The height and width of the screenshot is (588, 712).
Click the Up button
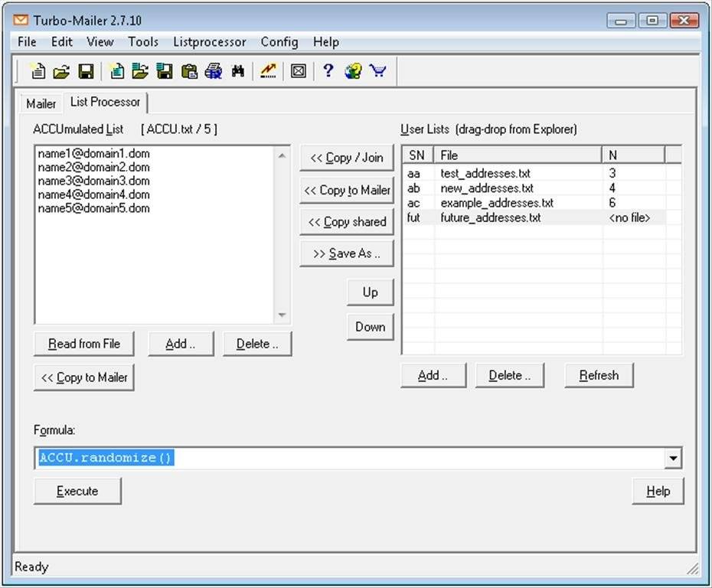pyautogui.click(x=370, y=292)
